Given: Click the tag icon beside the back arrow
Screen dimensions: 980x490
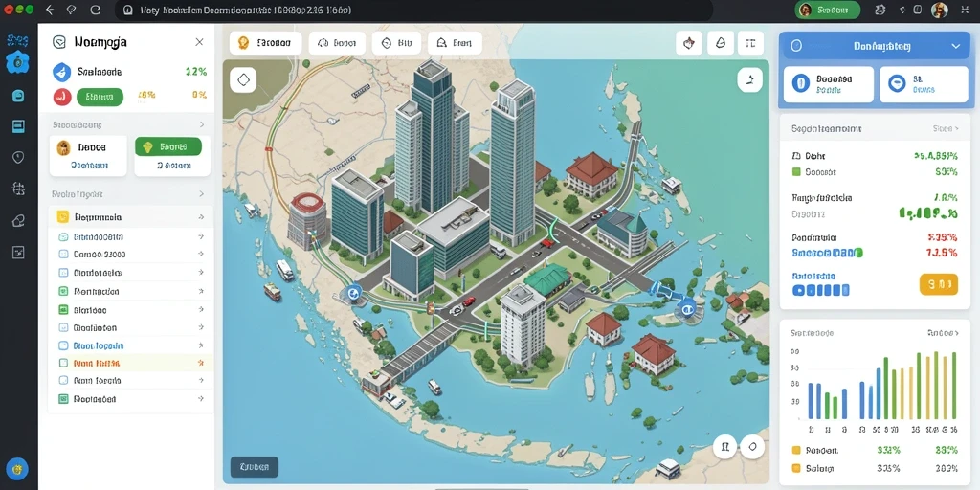Looking at the screenshot, I should [x=71, y=10].
